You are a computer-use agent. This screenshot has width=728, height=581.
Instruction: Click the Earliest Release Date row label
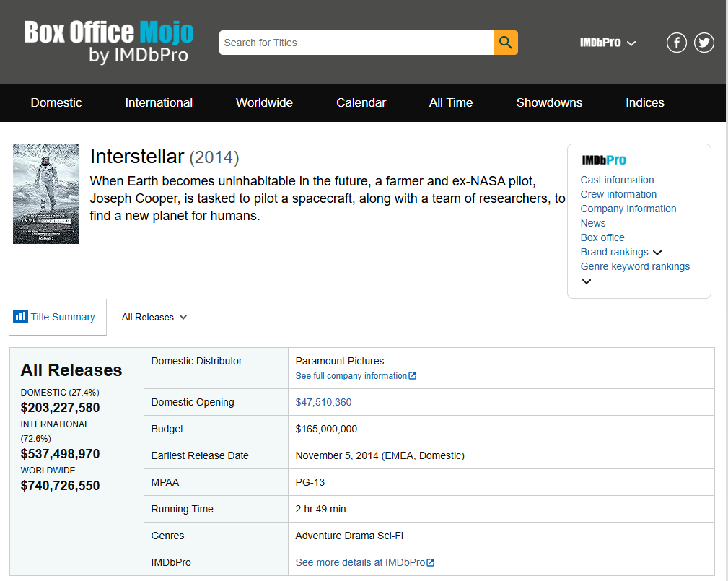pyautogui.click(x=200, y=455)
